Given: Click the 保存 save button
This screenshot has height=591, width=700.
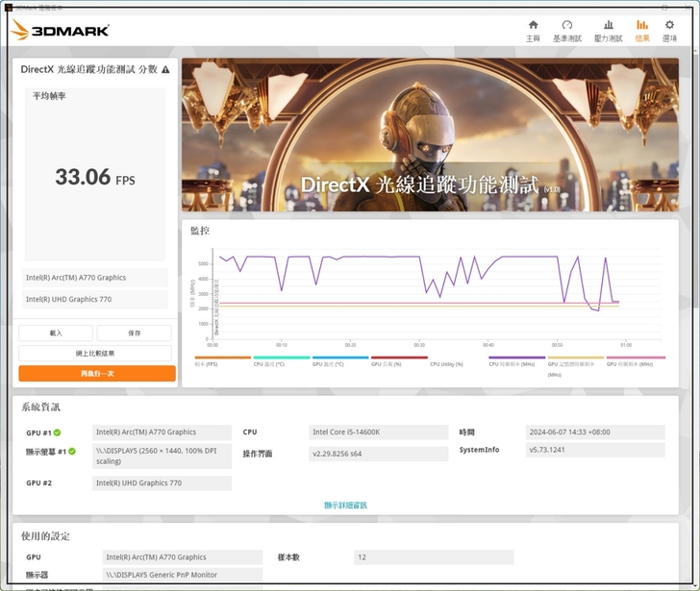Looking at the screenshot, I should pyautogui.click(x=134, y=333).
